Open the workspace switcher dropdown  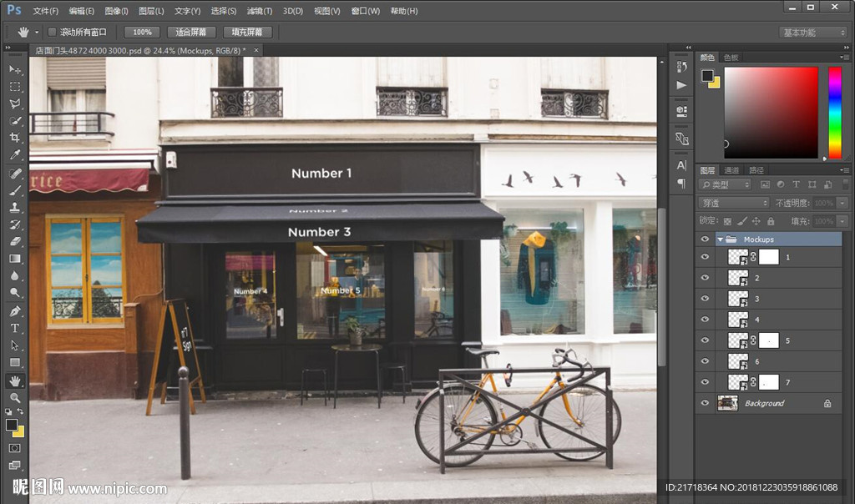[813, 33]
